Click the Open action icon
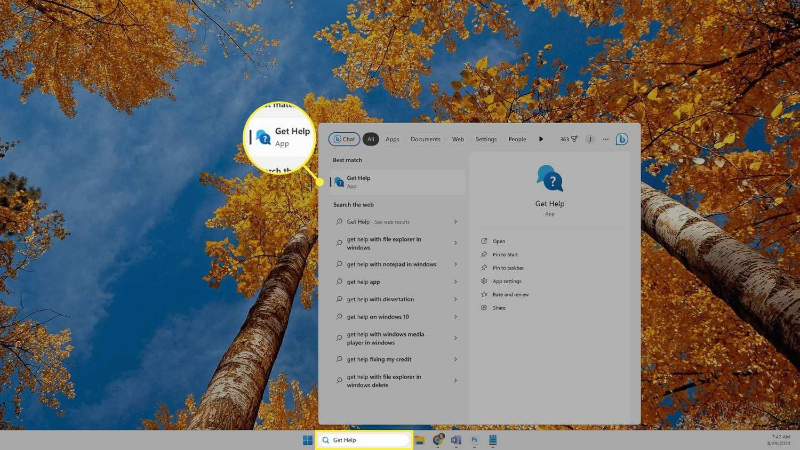 [x=484, y=241]
